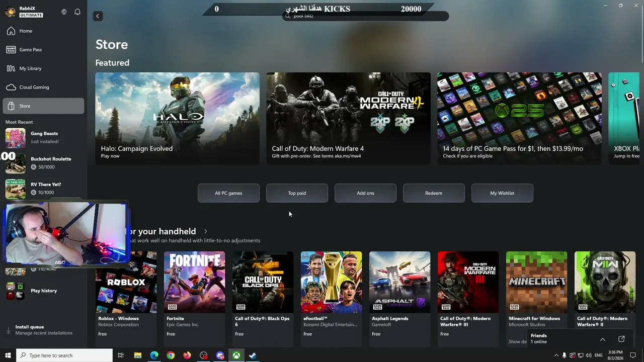Open Buckshot Roulette from Most Recent
The image size is (644, 362).
coord(43,163)
